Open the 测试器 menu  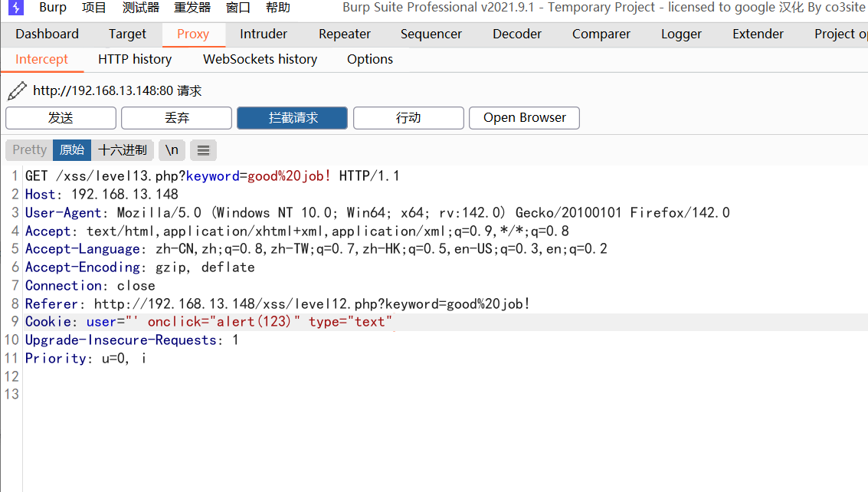pyautogui.click(x=141, y=8)
